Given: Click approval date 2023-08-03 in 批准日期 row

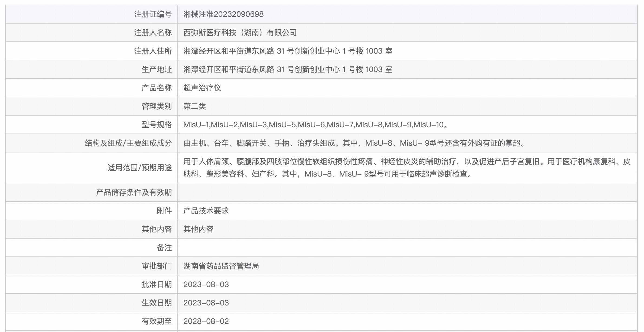Looking at the screenshot, I should pos(206,285).
